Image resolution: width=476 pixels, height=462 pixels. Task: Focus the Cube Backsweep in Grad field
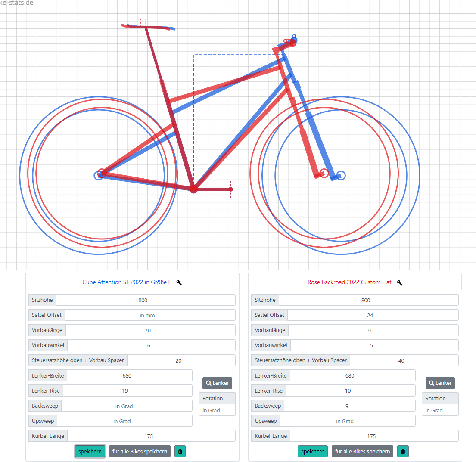(127, 406)
